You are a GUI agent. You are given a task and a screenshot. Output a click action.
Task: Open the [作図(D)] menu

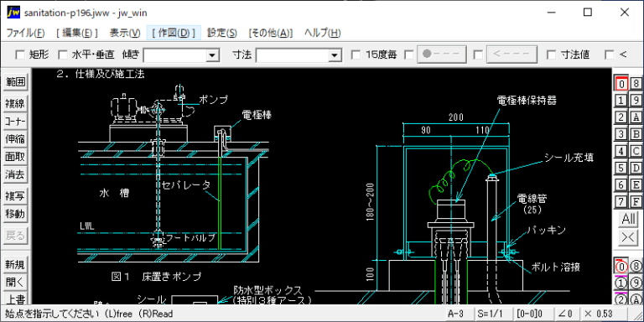174,33
